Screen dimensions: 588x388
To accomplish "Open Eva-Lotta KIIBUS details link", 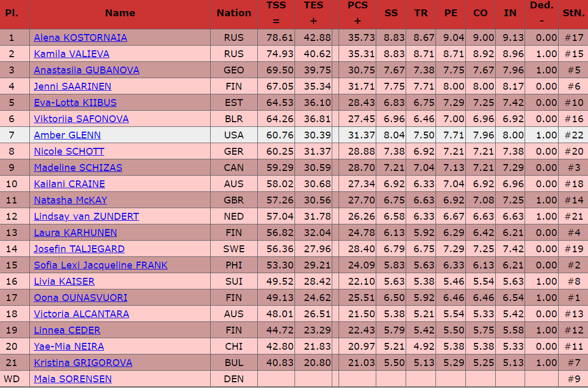I will point(75,103).
